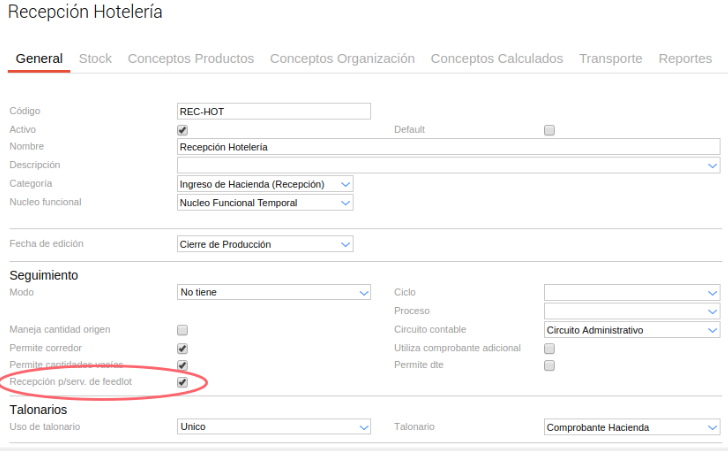728x451 pixels.
Task: Uncheck the Permite corredor checkbox
Action: (182, 348)
